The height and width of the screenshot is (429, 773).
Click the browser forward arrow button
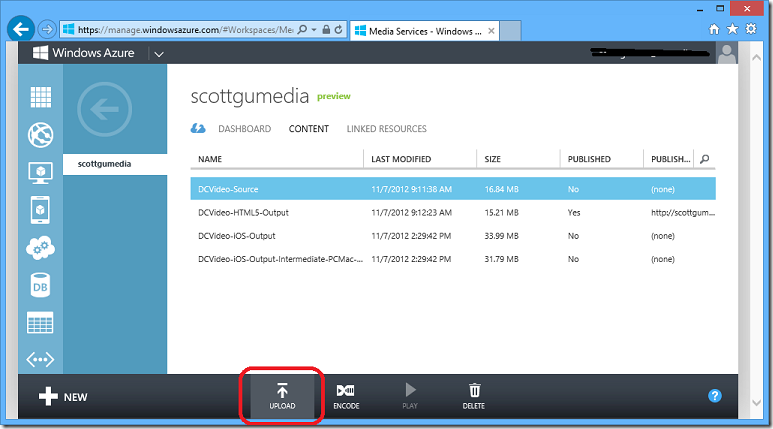[x=47, y=30]
